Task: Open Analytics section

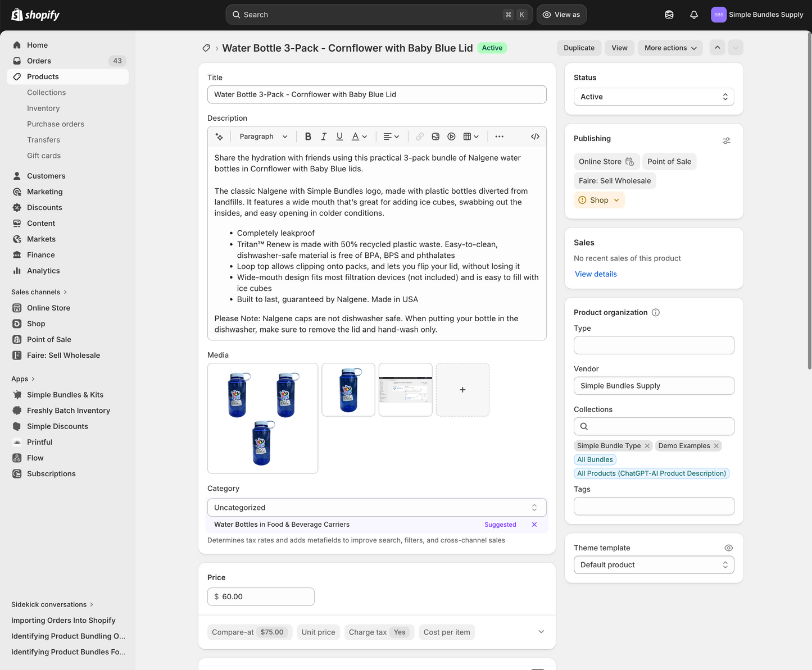Action: tap(67, 271)
